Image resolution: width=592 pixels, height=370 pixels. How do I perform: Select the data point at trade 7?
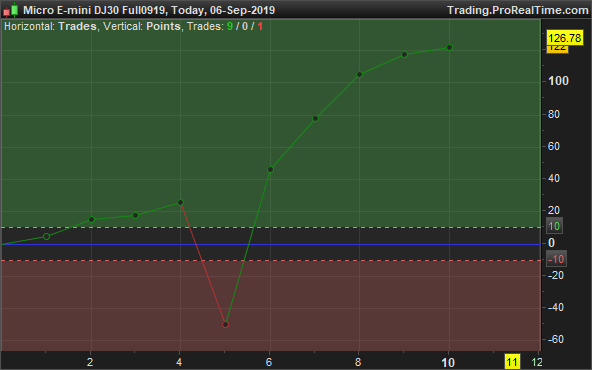316,119
